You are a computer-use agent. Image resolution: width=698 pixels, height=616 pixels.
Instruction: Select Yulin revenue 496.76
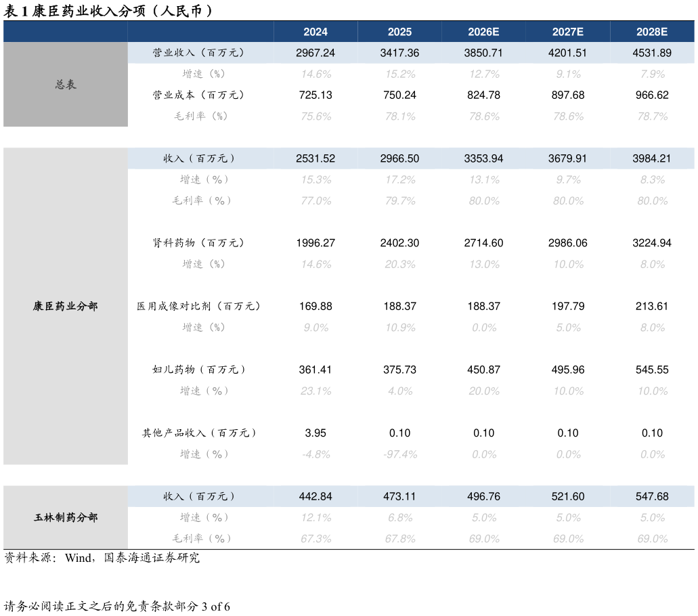click(x=483, y=497)
